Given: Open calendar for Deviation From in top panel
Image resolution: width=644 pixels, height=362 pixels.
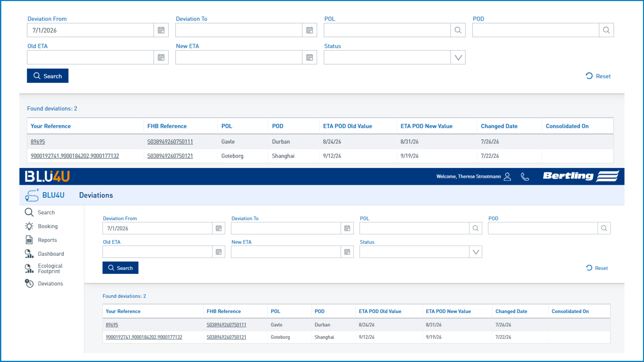Looking at the screenshot, I should coord(161,30).
